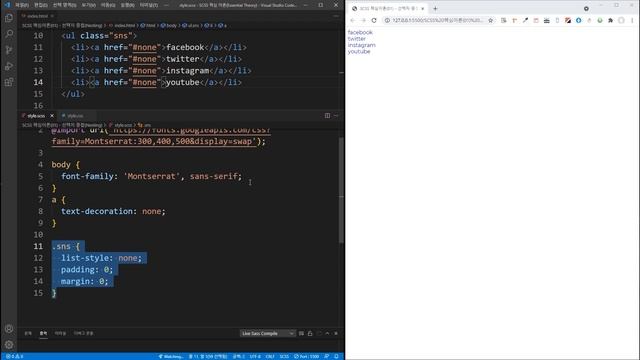Open the File menu in VS Code
Viewport: 640px width, 360px height.
pyautogui.click(x=22, y=5)
